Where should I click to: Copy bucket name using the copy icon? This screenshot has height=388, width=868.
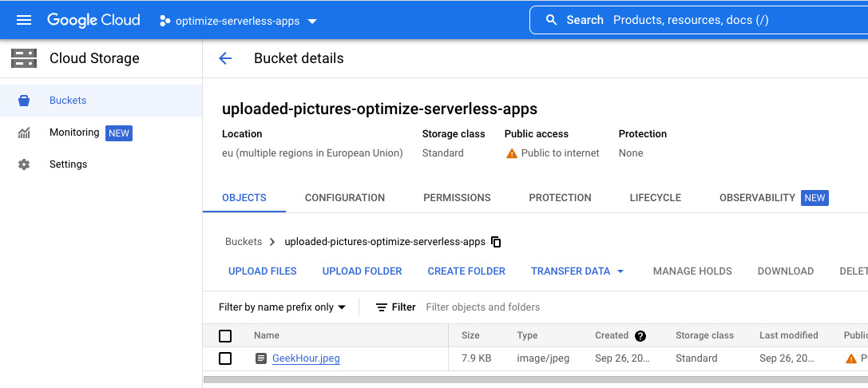(x=496, y=242)
